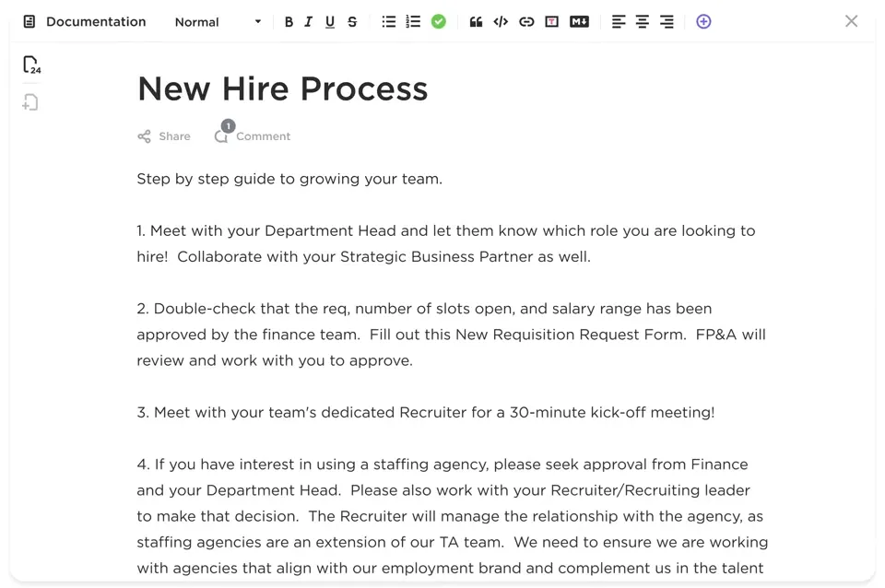The image size is (885, 588).
Task: Center align the text
Action: (643, 22)
